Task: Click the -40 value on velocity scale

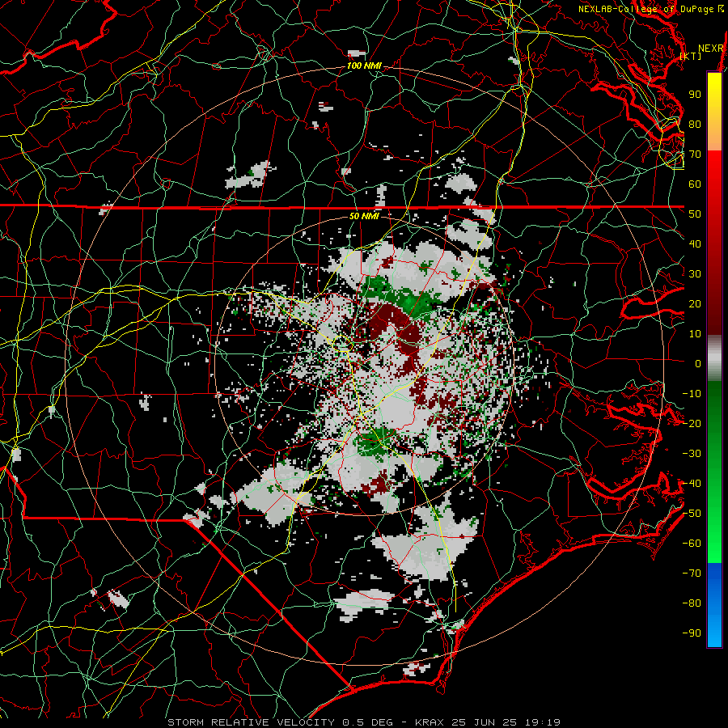Action: (692, 484)
